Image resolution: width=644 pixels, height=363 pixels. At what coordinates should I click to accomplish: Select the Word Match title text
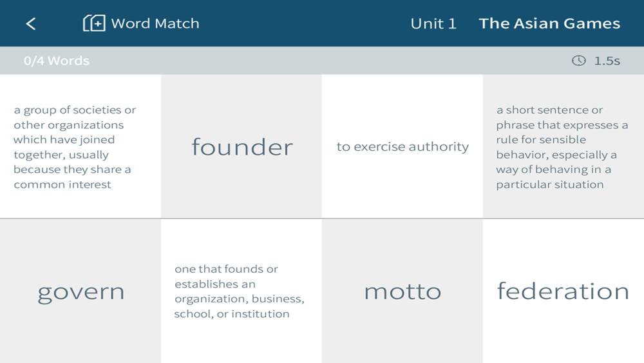[155, 23]
